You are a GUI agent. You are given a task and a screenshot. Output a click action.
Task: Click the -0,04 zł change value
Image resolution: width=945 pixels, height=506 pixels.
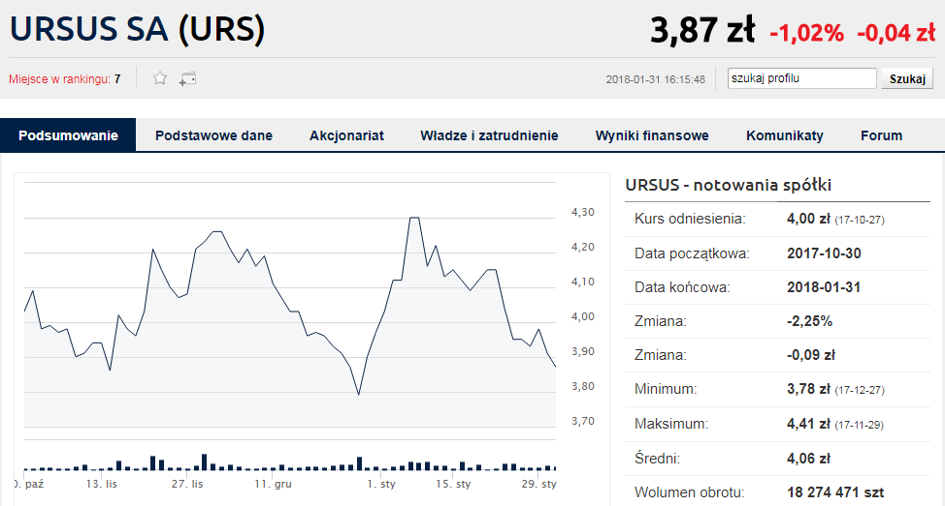click(x=896, y=33)
